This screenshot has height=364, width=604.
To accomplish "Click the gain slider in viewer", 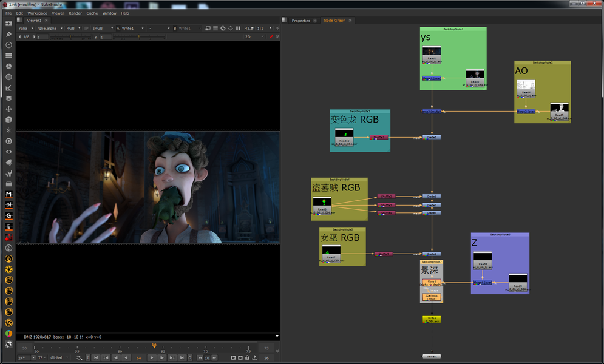I will click(x=70, y=37).
